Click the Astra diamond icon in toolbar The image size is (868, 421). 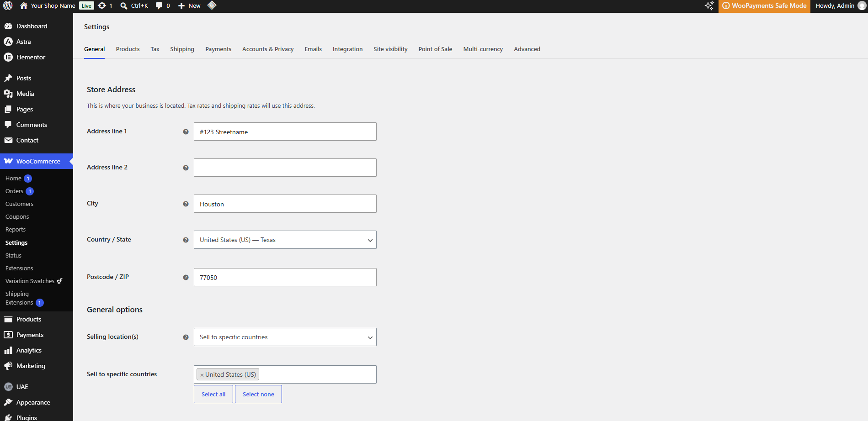click(212, 5)
